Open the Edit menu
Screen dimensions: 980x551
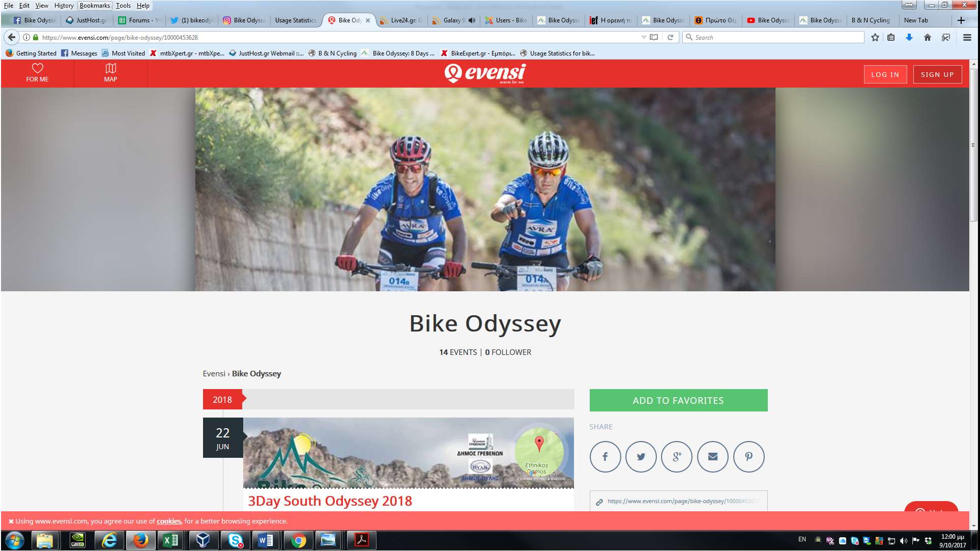tap(24, 6)
